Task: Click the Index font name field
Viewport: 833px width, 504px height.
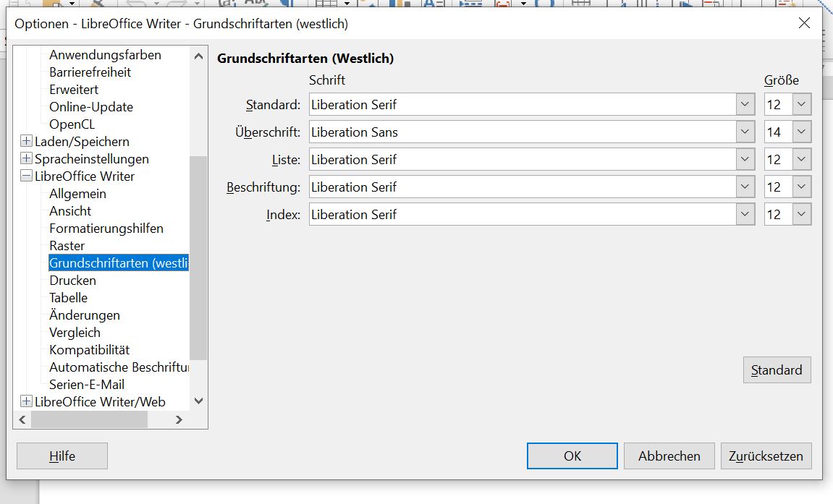Action: (523, 215)
